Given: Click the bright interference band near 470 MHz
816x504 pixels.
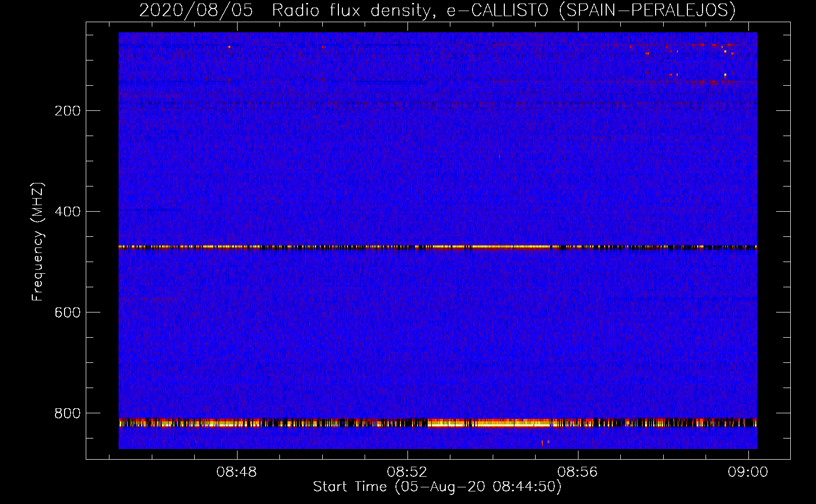Looking at the screenshot, I should pos(438,247).
